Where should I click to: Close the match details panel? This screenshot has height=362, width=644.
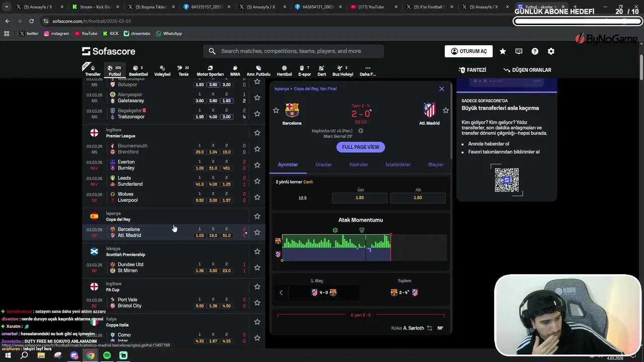pos(442,88)
